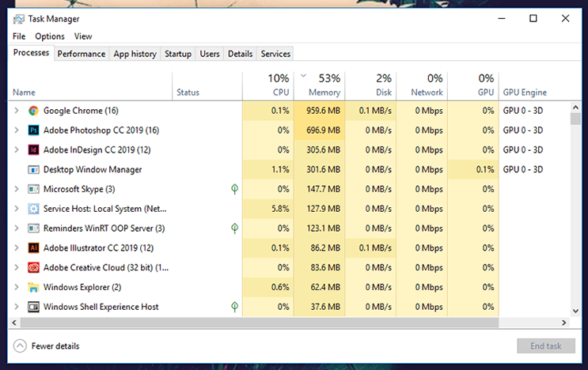Click the Adobe InDesign CC 2019 icon
This screenshot has height=370, width=588.
(33, 149)
